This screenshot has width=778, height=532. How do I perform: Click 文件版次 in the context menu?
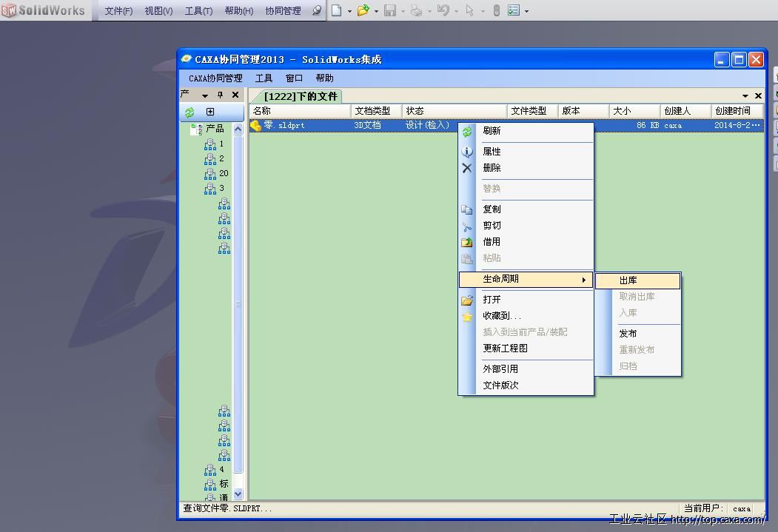pos(501,385)
